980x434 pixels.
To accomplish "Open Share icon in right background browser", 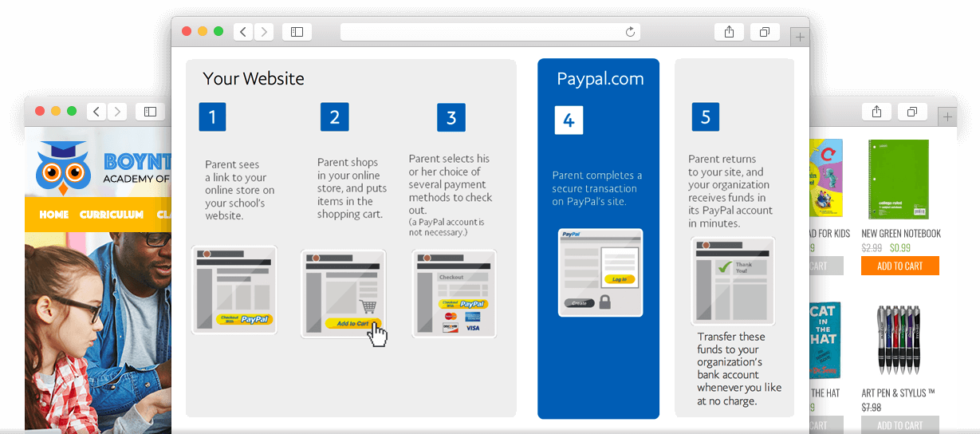I will pos(876,112).
